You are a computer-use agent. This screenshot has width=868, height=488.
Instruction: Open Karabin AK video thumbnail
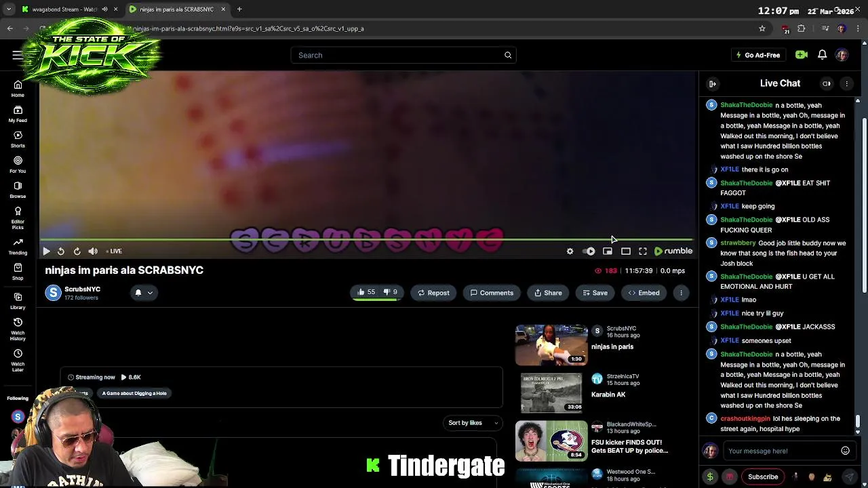(551, 392)
